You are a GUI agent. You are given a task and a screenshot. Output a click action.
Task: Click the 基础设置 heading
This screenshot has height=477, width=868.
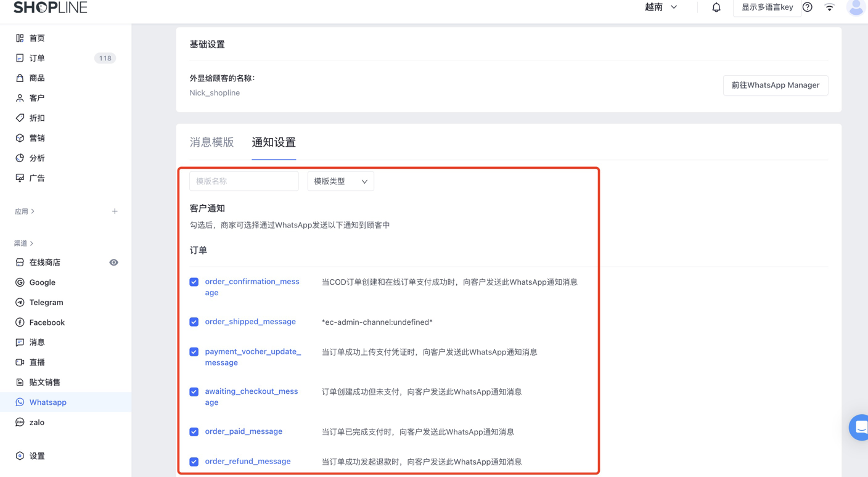(207, 44)
